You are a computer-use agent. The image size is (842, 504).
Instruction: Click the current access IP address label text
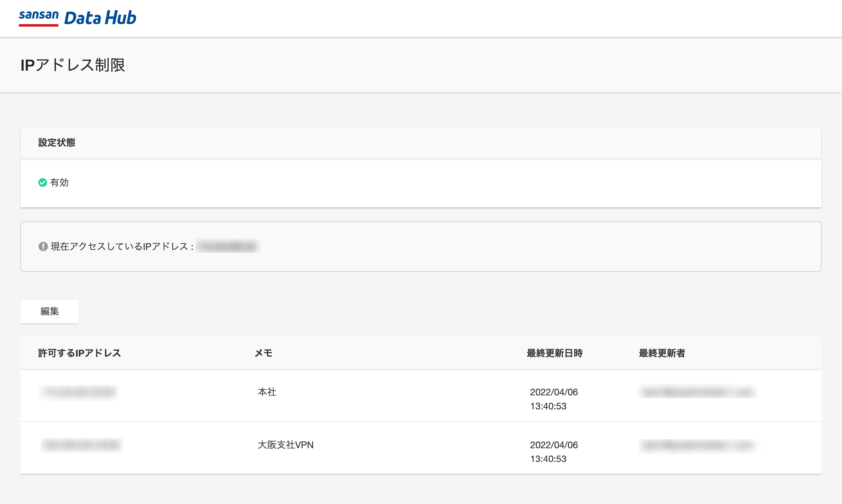tap(122, 246)
